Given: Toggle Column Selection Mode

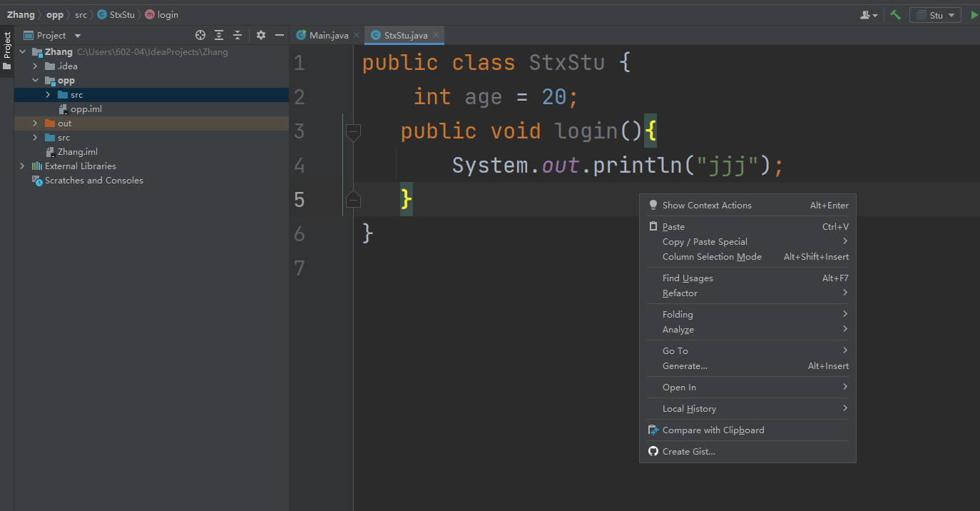Looking at the screenshot, I should coord(747,257).
